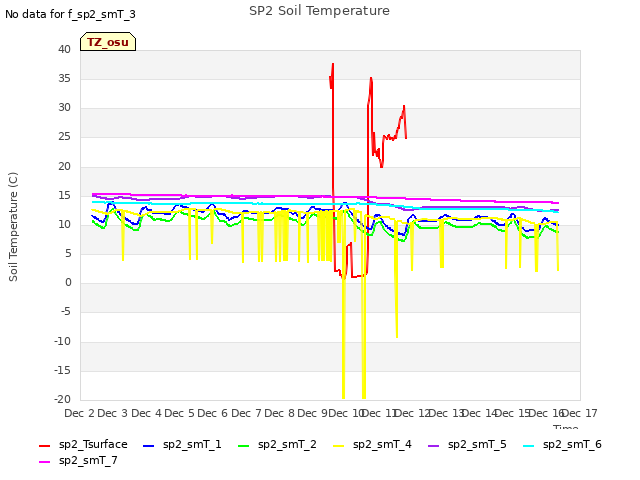This screenshot has height=480, width=640.
Task: Click the Dec 8 x-axis tick label
Action: click(279, 413)
